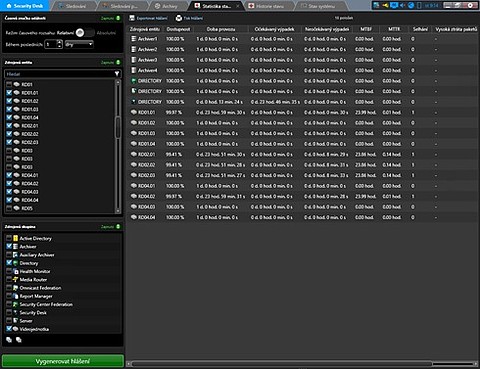Check the RD05 camera checkbox
The image size is (480, 369).
point(9,208)
